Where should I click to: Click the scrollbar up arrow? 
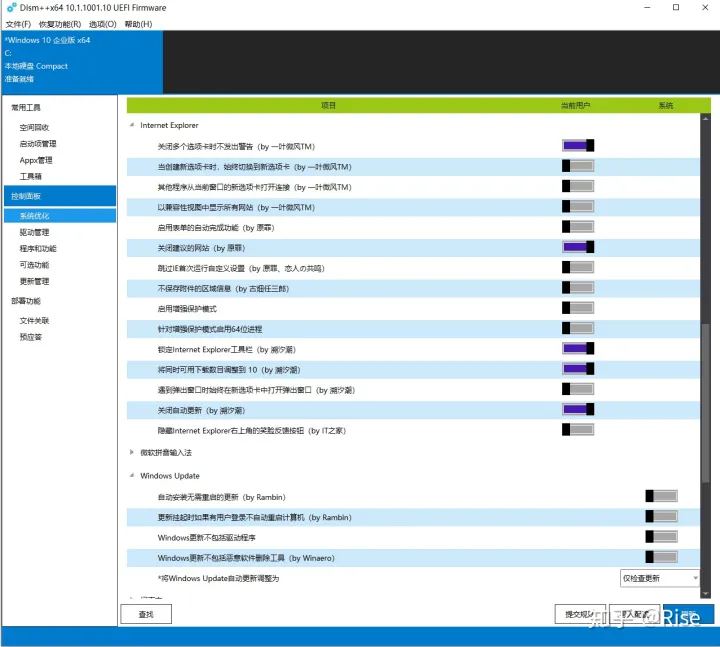coord(705,118)
